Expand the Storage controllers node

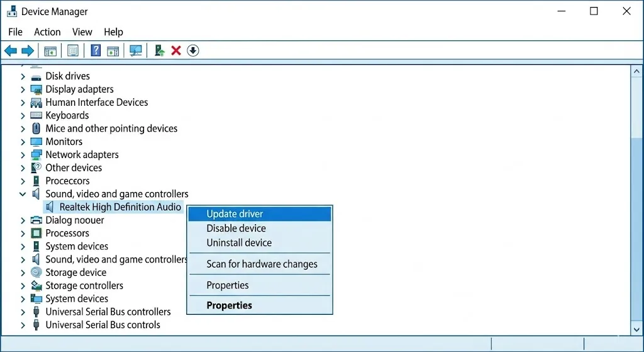23,285
